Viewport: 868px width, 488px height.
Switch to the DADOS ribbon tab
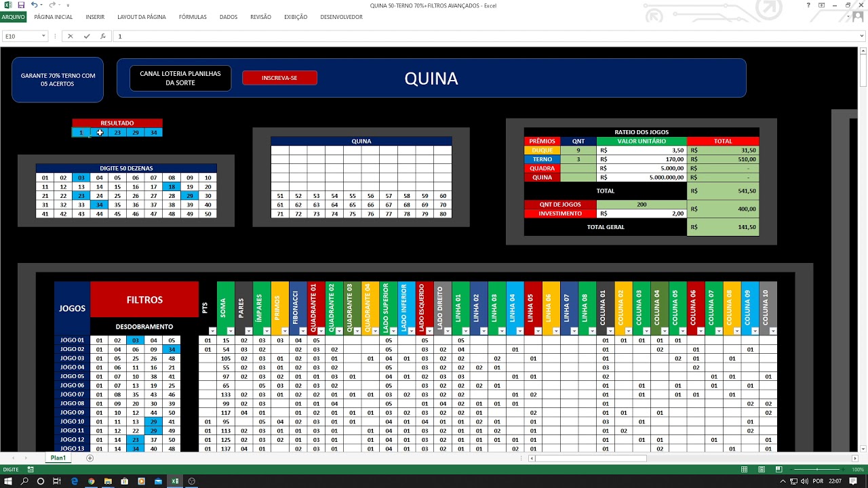229,17
